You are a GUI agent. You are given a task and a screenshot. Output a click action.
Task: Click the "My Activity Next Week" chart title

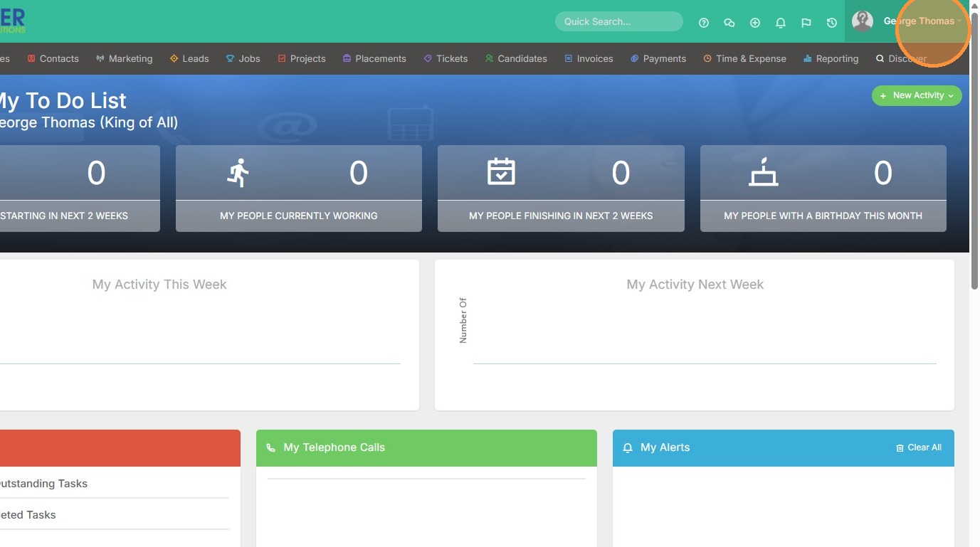pos(695,285)
